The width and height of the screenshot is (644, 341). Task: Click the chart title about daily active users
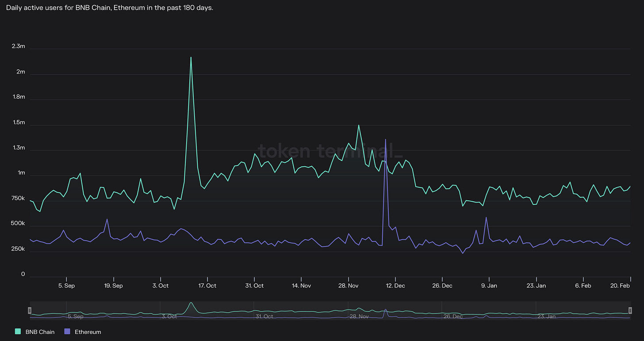[x=110, y=8]
